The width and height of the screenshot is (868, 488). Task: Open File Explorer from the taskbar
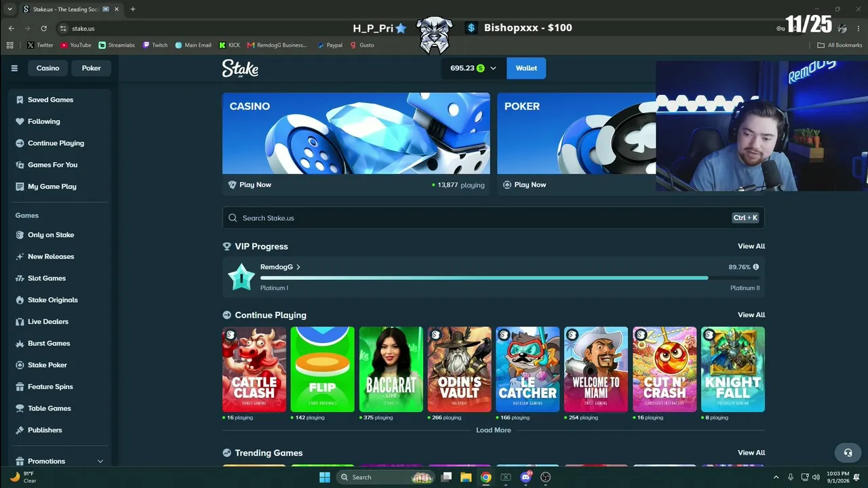pyautogui.click(x=466, y=477)
